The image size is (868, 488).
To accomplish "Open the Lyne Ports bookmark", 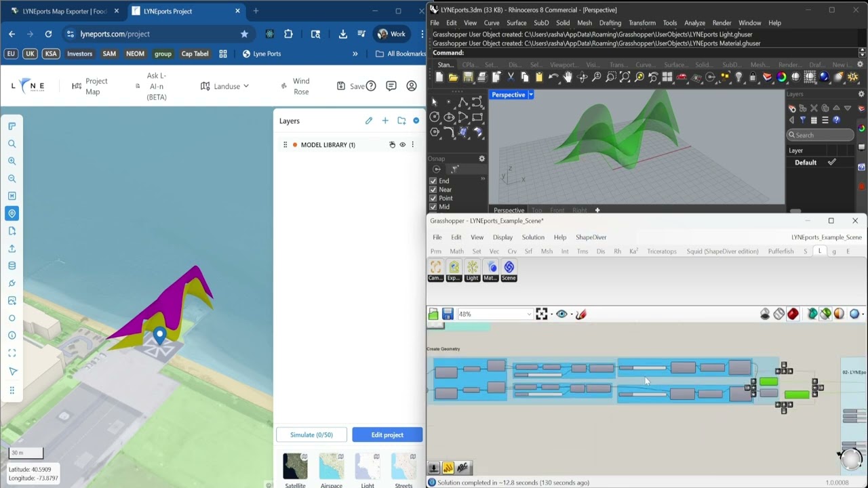I will coord(262,54).
